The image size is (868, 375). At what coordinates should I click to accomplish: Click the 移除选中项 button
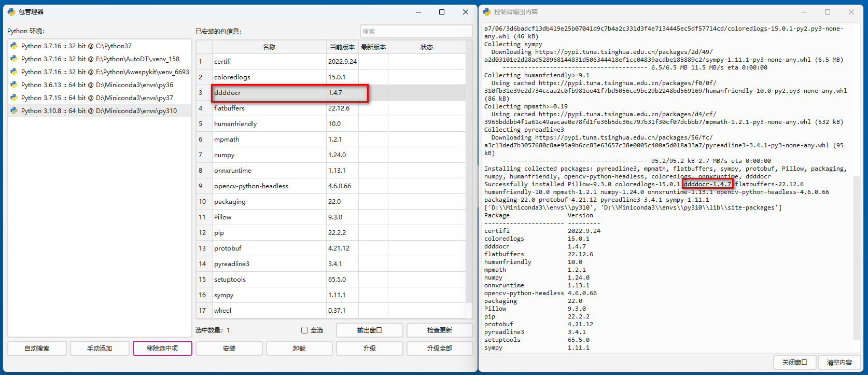[x=162, y=348]
